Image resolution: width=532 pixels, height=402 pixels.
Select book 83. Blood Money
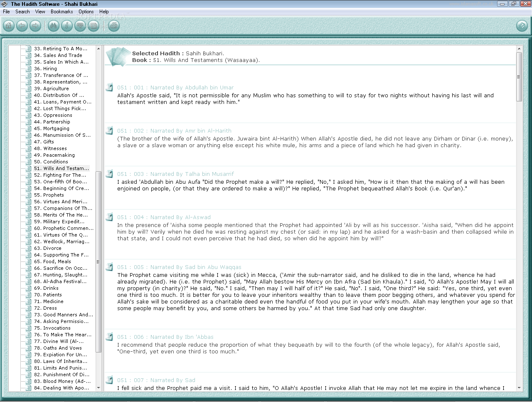62,381
